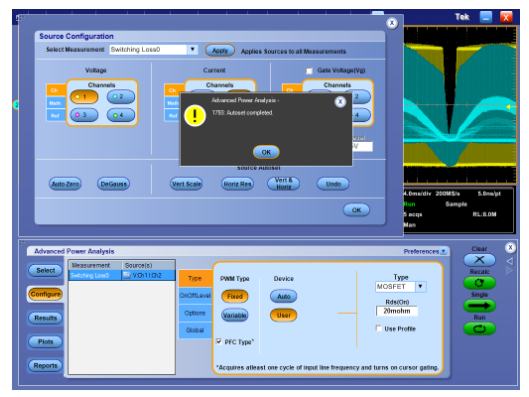Click the green Run loop button
The image size is (529, 397).
pos(479,329)
